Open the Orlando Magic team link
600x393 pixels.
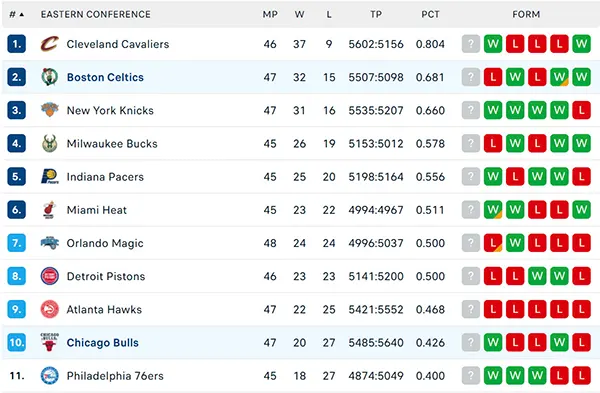(x=105, y=243)
